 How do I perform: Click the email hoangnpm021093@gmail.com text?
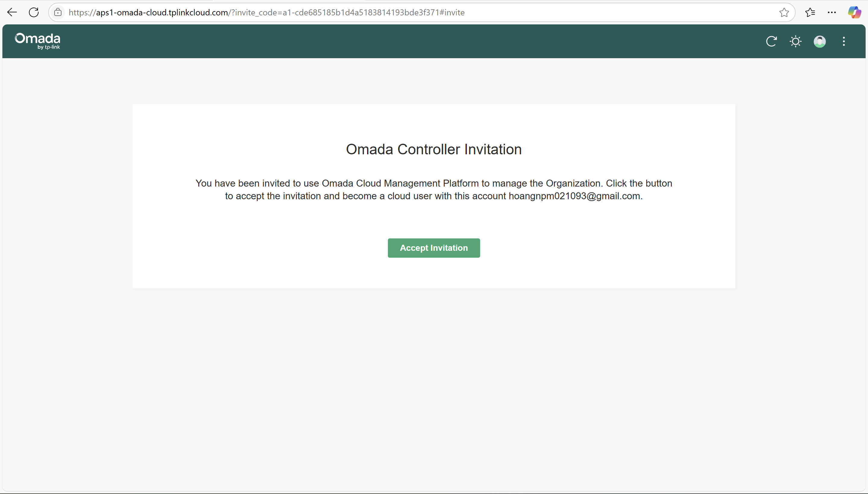coord(574,196)
